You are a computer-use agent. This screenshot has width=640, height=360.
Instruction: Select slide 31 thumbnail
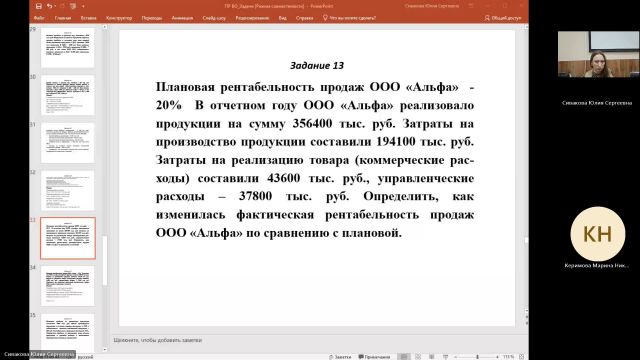[x=68, y=143]
